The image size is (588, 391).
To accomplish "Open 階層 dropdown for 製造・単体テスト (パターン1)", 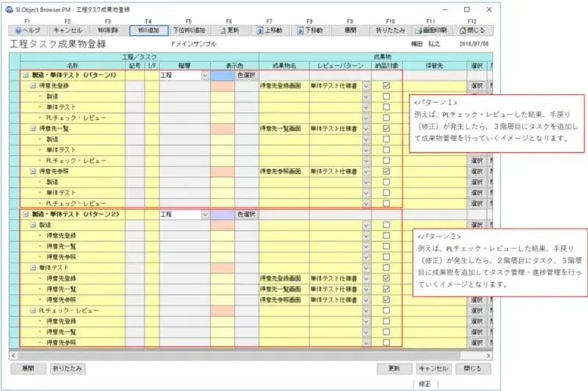I will [x=205, y=75].
